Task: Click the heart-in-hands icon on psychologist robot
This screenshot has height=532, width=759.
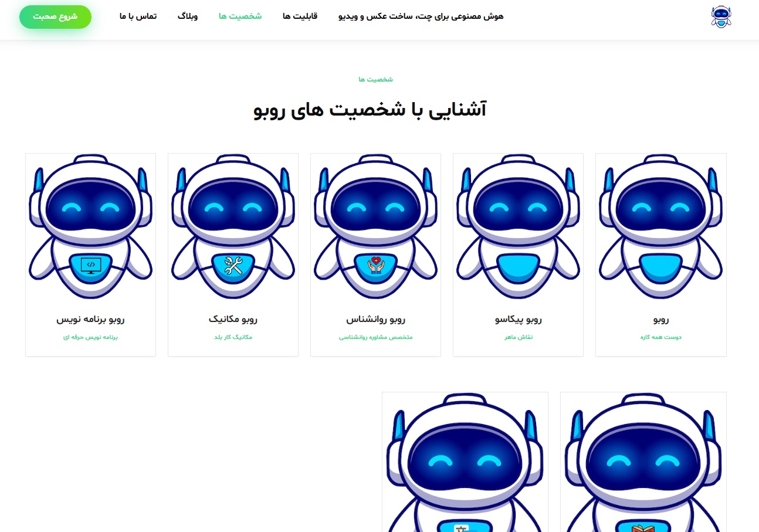Action: pyautogui.click(x=375, y=266)
